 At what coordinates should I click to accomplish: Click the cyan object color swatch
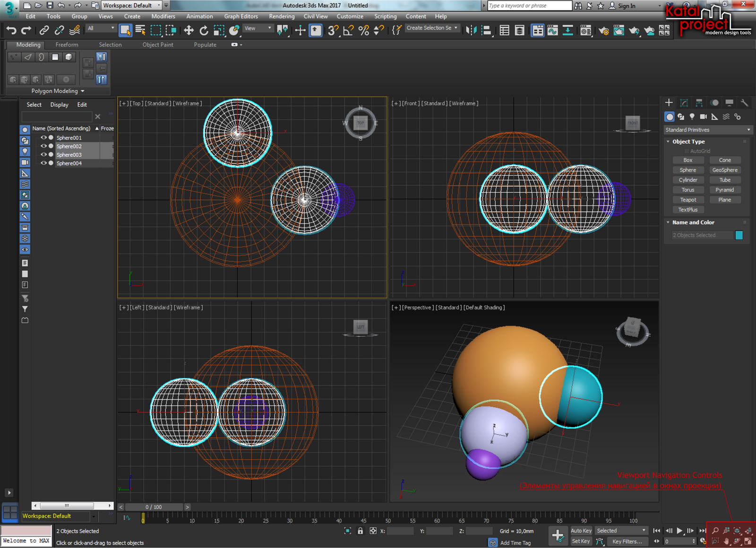(739, 235)
